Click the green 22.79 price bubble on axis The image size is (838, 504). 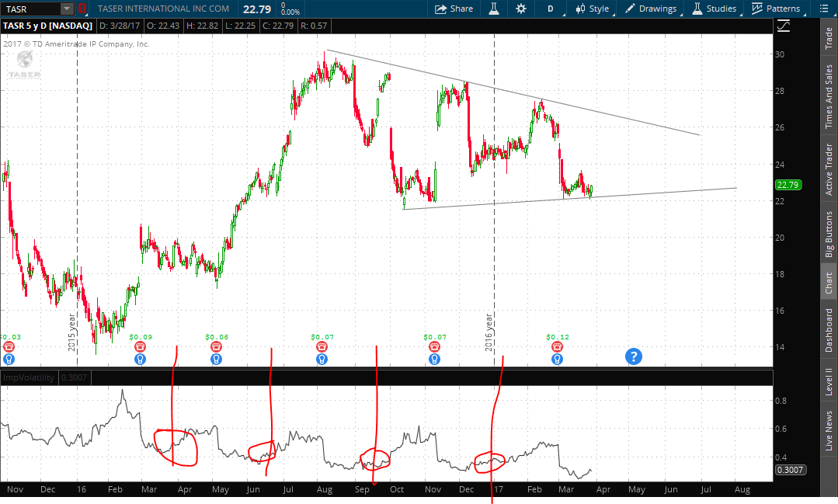pos(788,185)
